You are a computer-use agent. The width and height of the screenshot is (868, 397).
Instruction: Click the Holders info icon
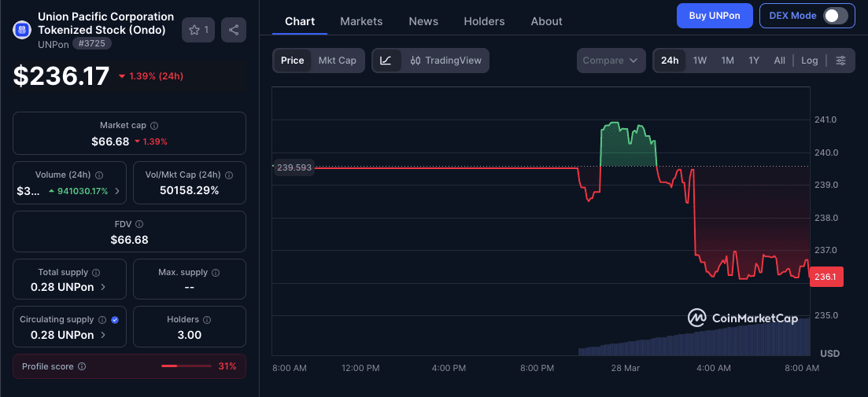coord(207,320)
